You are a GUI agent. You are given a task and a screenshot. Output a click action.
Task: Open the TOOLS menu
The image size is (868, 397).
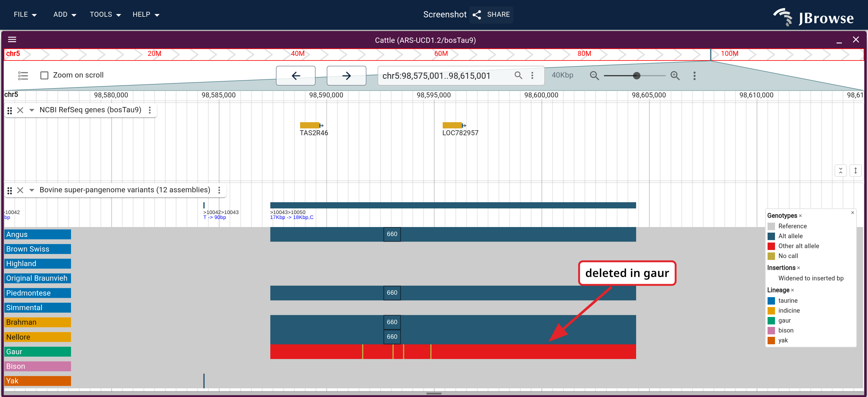105,15
